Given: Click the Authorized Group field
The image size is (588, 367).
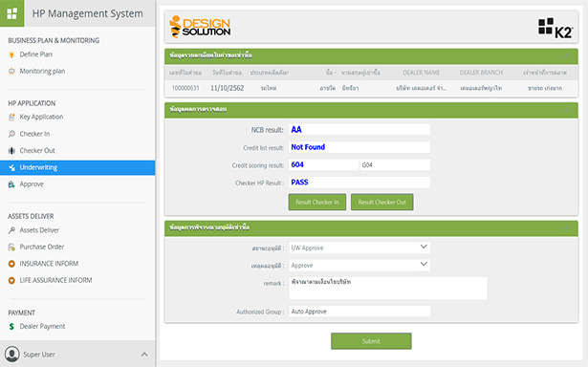Looking at the screenshot, I should [359, 312].
